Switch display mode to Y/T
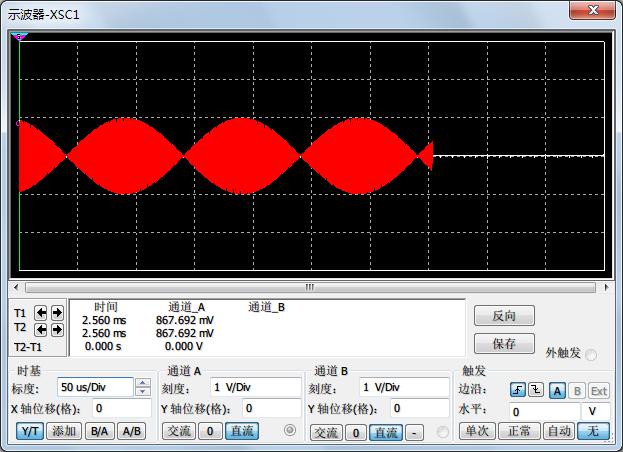The width and height of the screenshot is (623, 452). [x=29, y=431]
